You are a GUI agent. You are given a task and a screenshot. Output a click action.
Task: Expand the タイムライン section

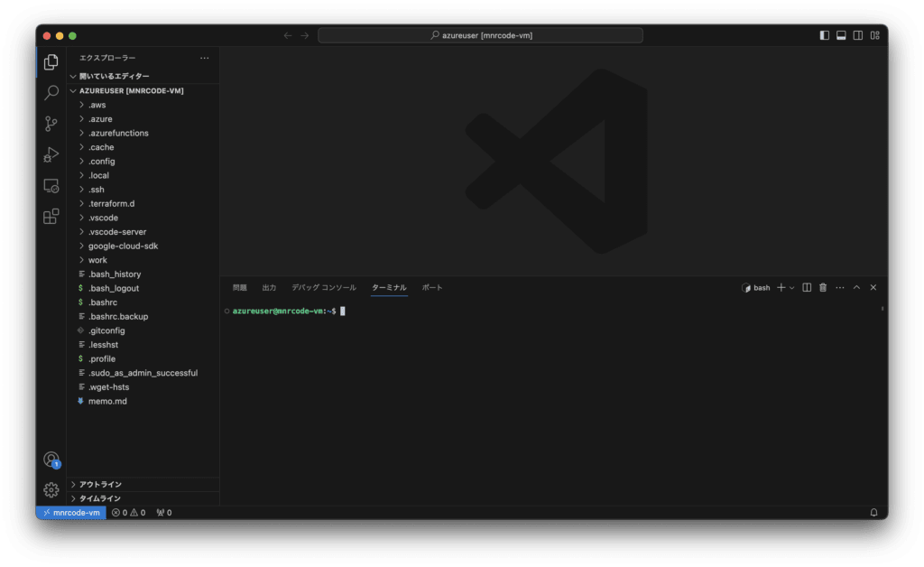pyautogui.click(x=143, y=498)
